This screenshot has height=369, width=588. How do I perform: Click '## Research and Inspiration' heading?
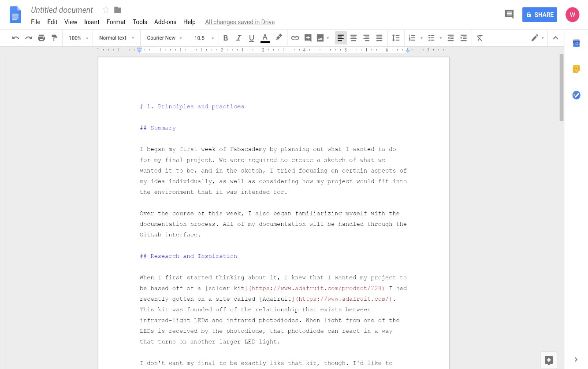[x=188, y=256]
